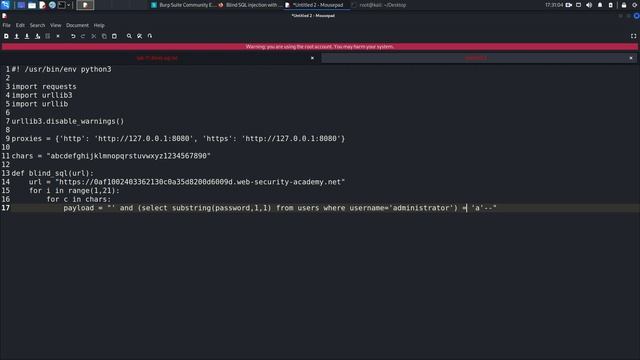This screenshot has height=360, width=640.
Task: Open the Help menu
Action: (x=99, y=25)
